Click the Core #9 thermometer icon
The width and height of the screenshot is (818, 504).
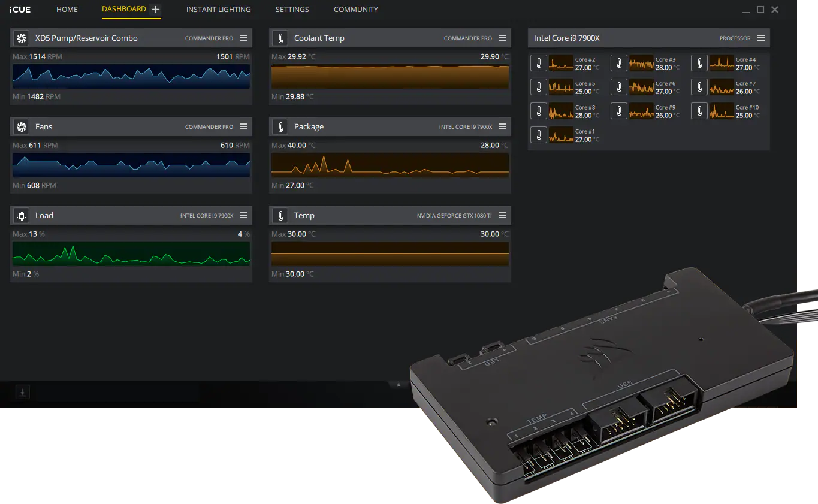(619, 111)
